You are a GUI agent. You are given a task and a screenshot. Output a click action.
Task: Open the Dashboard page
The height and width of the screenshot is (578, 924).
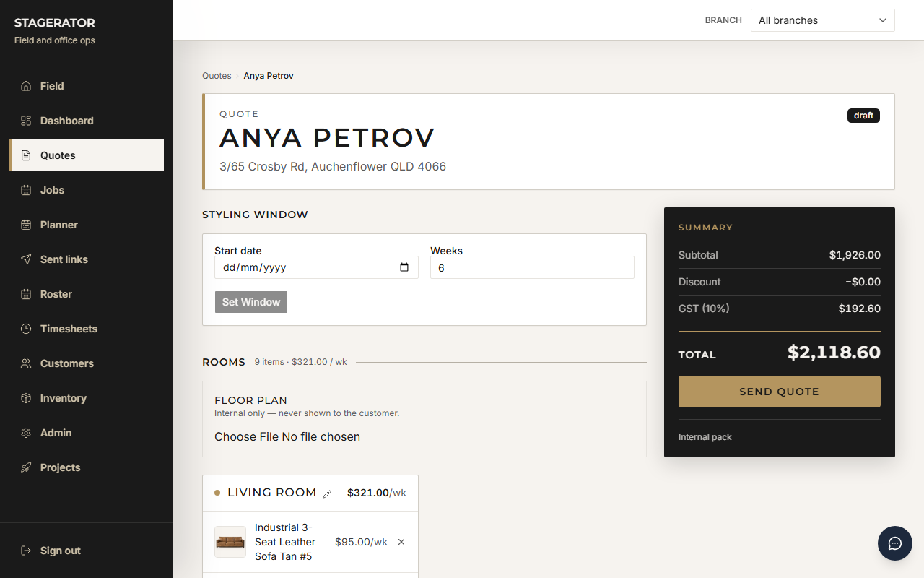click(x=87, y=121)
